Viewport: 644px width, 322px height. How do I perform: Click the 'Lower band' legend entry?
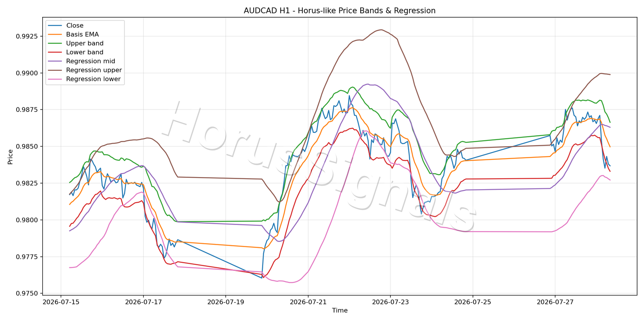point(85,52)
